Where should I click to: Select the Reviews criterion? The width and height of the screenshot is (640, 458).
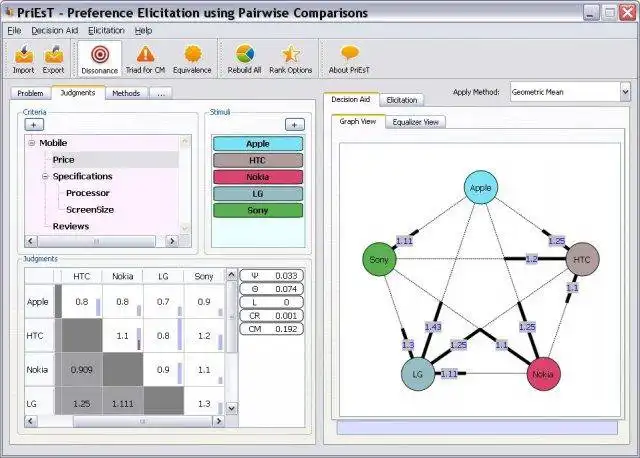coord(71,227)
